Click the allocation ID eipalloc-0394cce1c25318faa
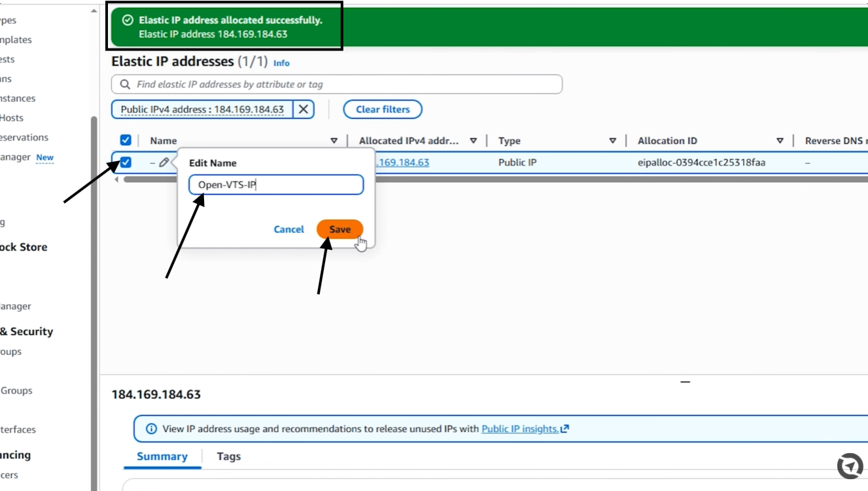 pos(701,162)
